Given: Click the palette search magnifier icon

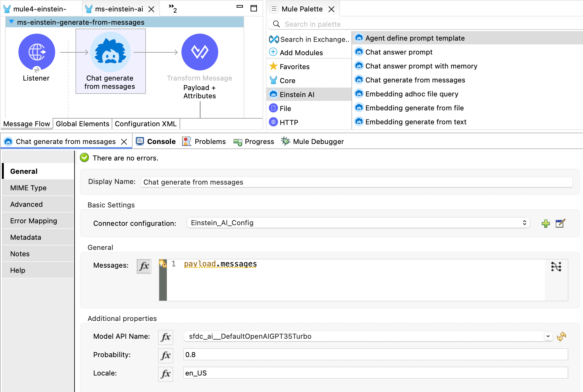Looking at the screenshot, I should coord(276,24).
